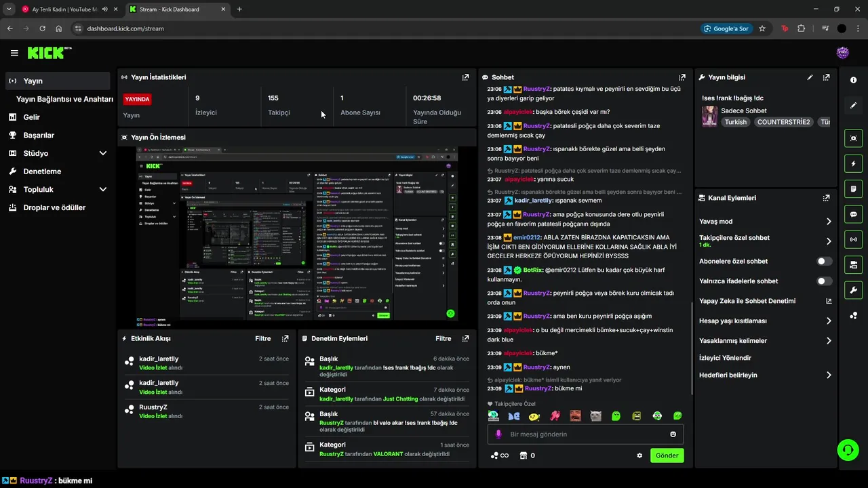Go to Yayın Bağlantısı ve Anahtarı
868x488 pixels.
point(64,99)
